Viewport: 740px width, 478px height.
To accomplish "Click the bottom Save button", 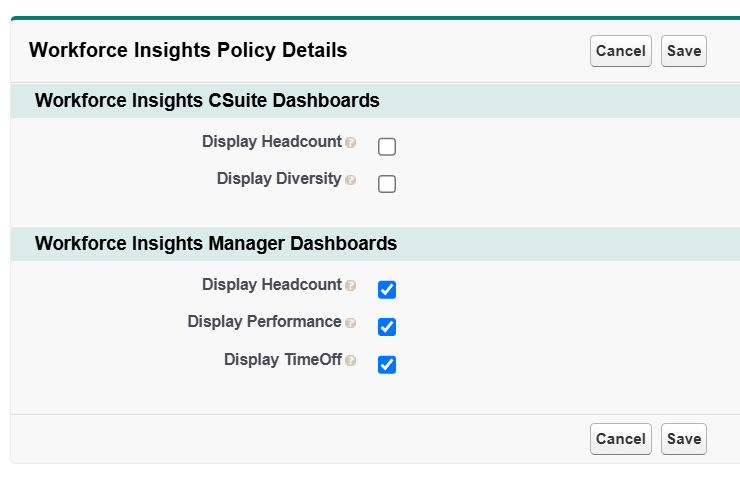I will pos(684,439).
